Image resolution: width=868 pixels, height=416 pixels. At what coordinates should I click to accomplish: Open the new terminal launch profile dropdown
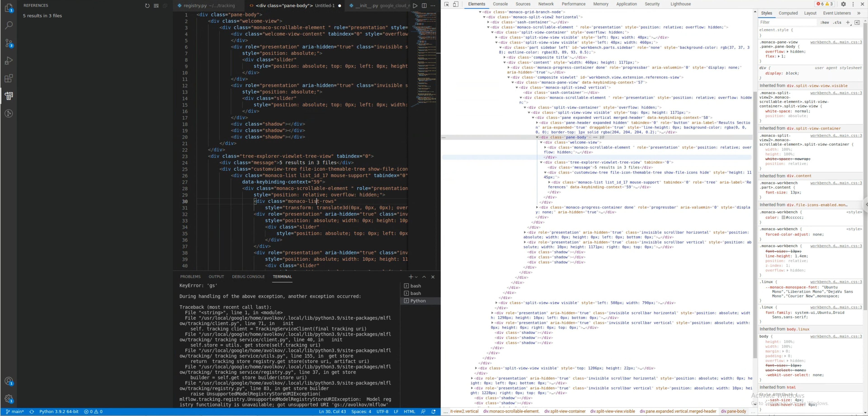[416, 277]
